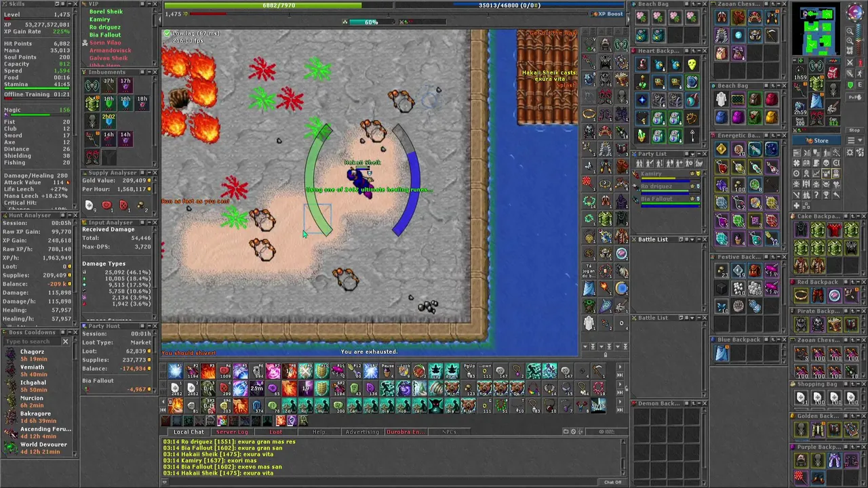
Task: Use action bar slot F3 fire spell
Action: 208,371
